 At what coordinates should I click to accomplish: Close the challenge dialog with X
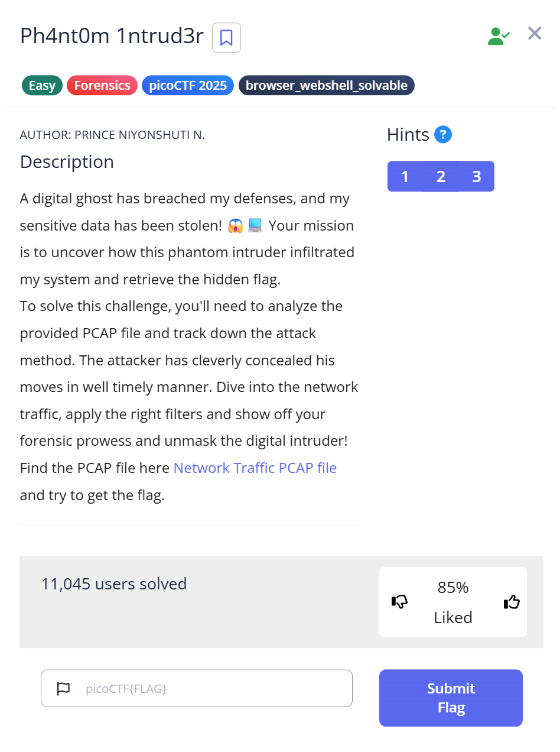[x=535, y=33]
